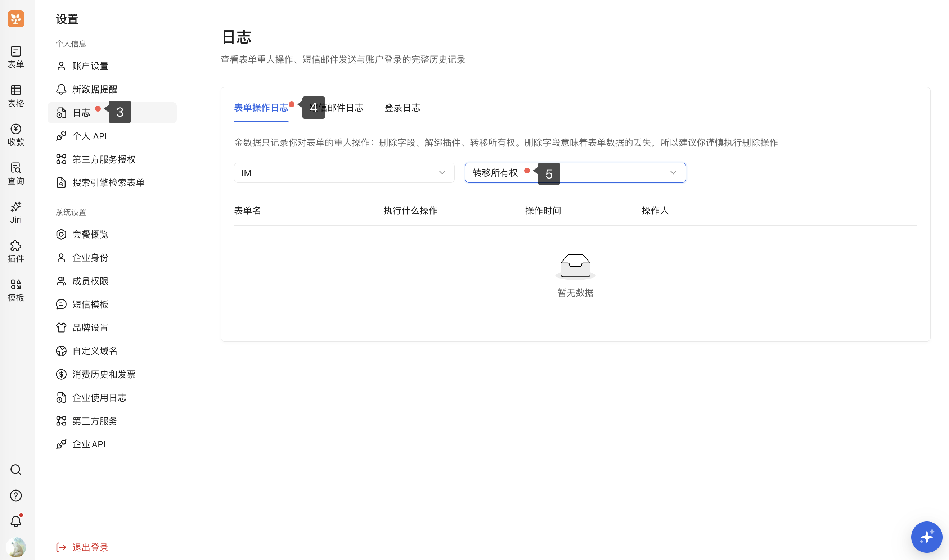Click the 操作人 column header
Screen dimensions: 949x560
[x=655, y=211]
